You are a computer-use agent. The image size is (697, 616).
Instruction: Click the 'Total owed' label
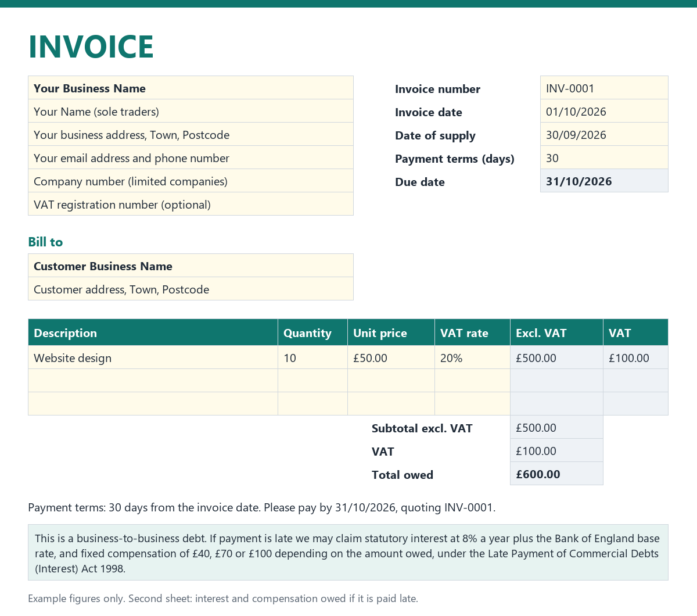point(403,475)
